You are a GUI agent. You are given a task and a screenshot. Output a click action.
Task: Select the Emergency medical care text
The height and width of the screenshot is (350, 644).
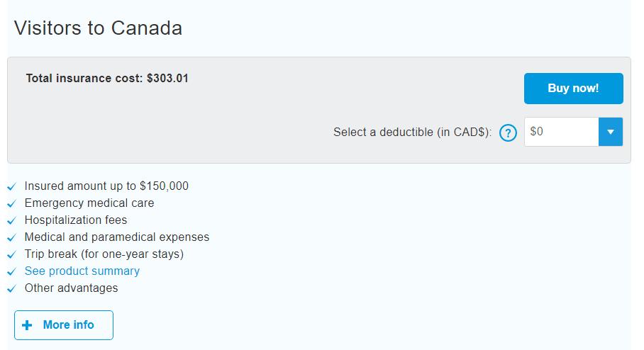coord(89,203)
